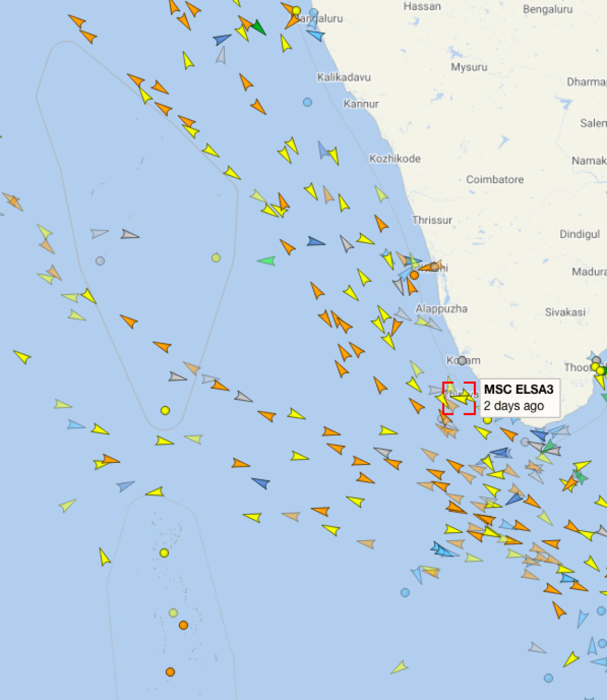Select yellow dot at upper zone's southern tip
Image resolution: width=607 pixels, height=700 pixels.
(165, 410)
